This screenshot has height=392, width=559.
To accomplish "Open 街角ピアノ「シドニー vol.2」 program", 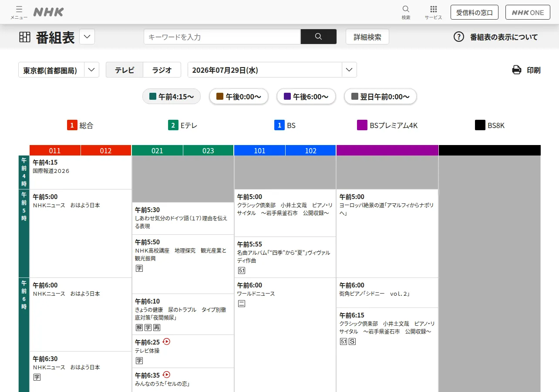I will tap(387, 293).
